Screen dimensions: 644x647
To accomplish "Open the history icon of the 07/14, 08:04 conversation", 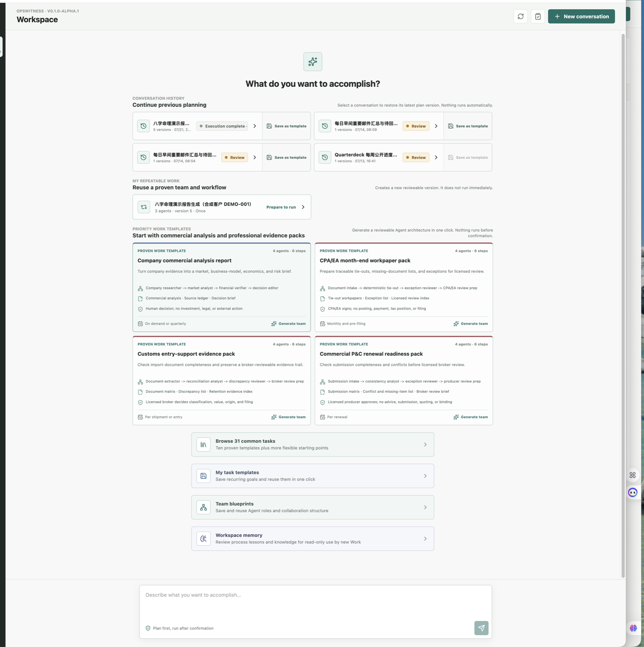I will (x=143, y=157).
